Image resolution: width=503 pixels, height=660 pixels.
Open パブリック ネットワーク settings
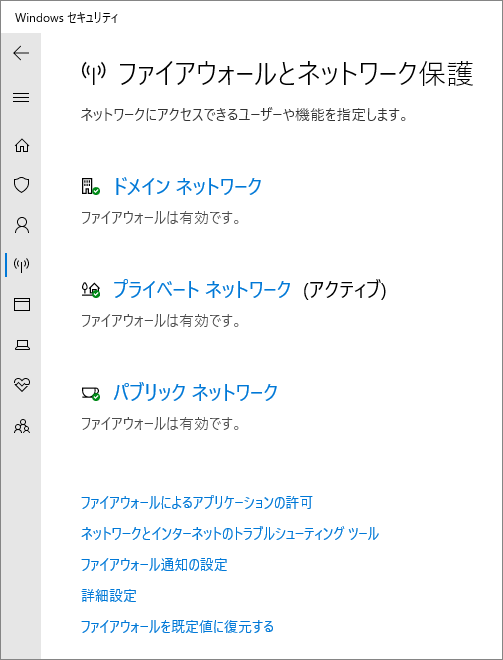pos(195,393)
